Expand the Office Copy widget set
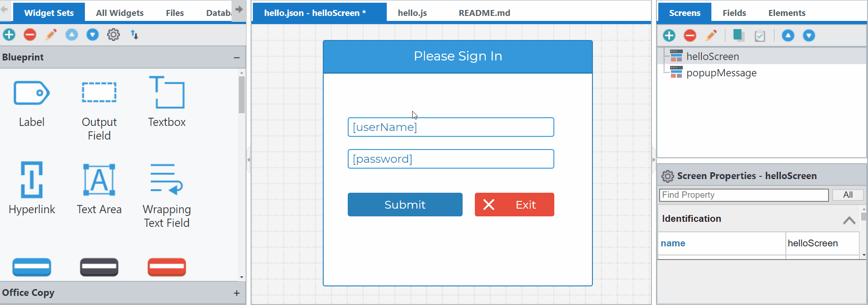The width and height of the screenshot is (868, 305). coord(237,293)
